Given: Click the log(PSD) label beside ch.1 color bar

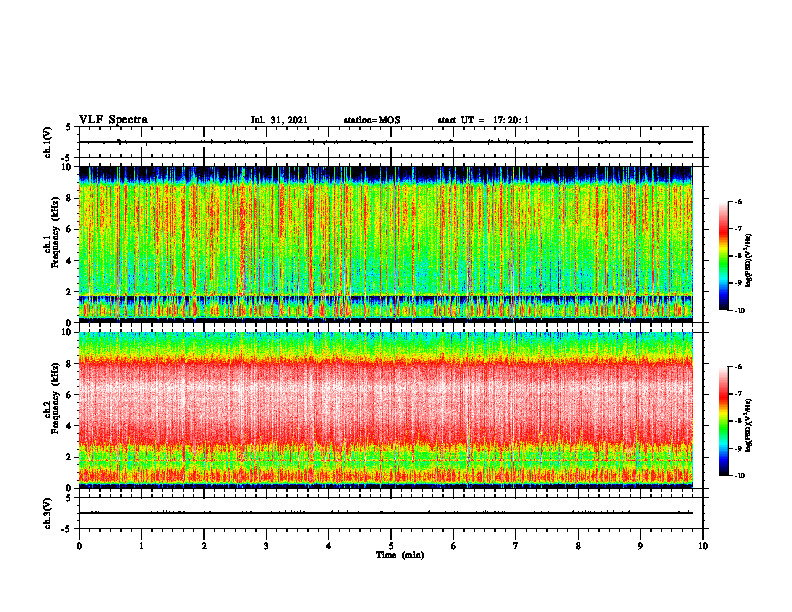Looking at the screenshot, I should click(x=749, y=261).
